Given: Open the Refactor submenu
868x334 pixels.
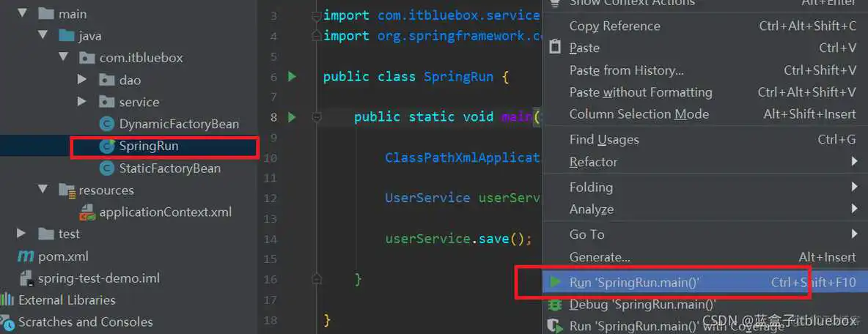Looking at the screenshot, I should [x=593, y=162].
